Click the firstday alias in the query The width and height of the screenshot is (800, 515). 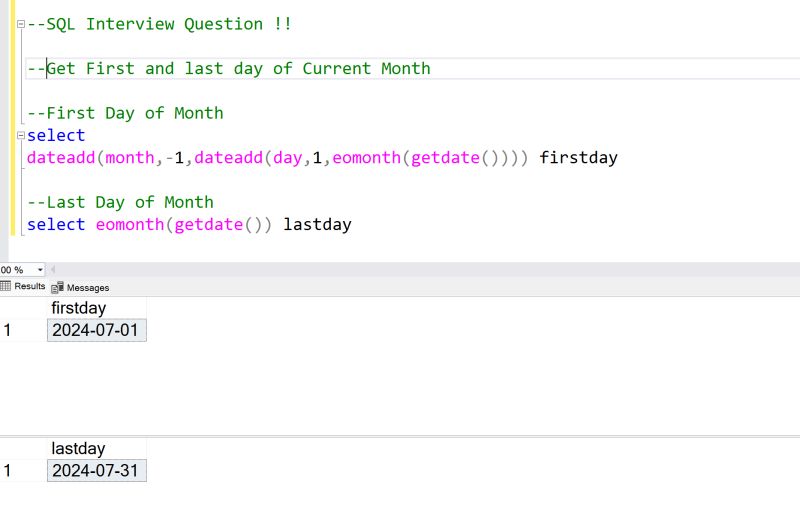[578, 158]
